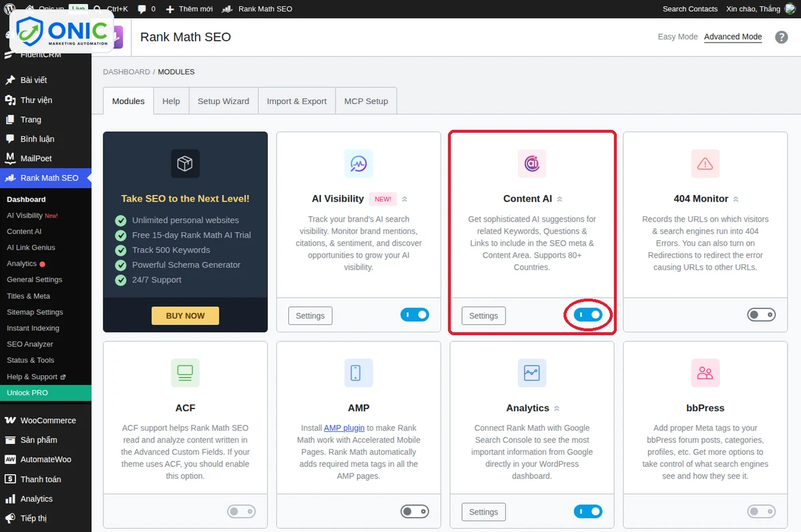This screenshot has height=532, width=801.
Task: Open Instant Indexing submenu item
Action: tap(33, 328)
